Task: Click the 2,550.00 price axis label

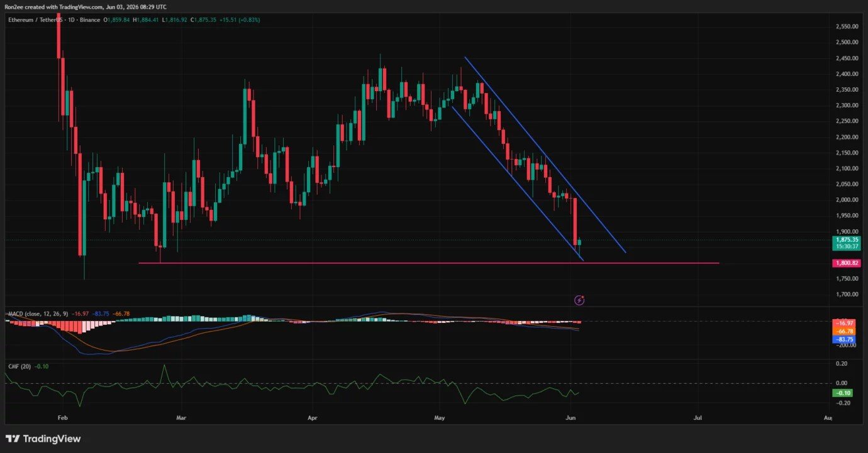Action: point(847,26)
